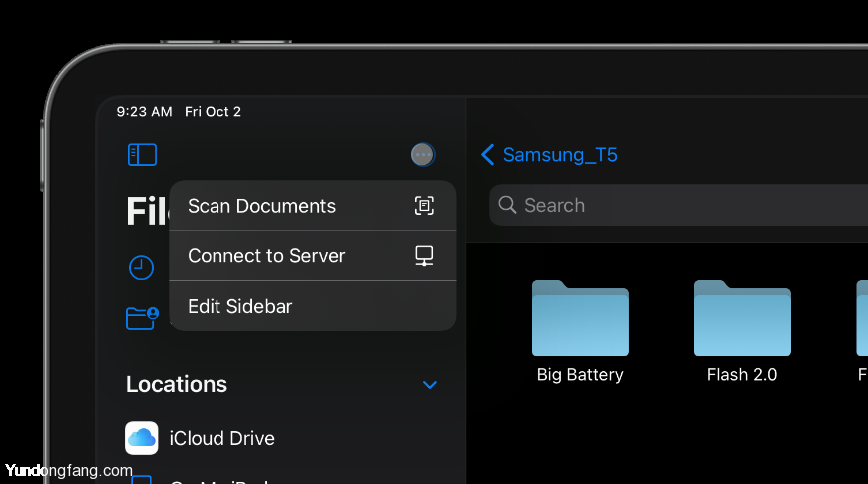Viewport: 868px width, 484px height.
Task: Select the Flash 2.0 folder name
Action: pyautogui.click(x=742, y=375)
